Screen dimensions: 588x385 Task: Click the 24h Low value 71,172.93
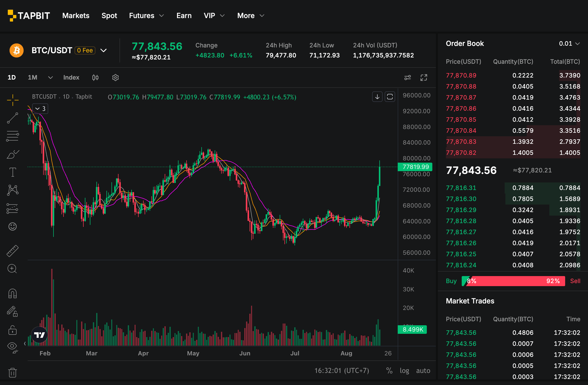(324, 55)
